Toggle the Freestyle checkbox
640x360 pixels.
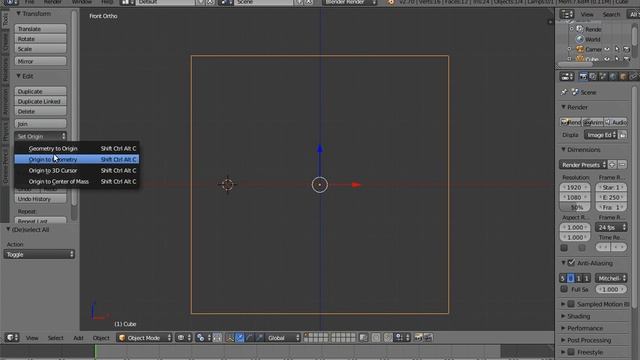pyautogui.click(x=571, y=352)
